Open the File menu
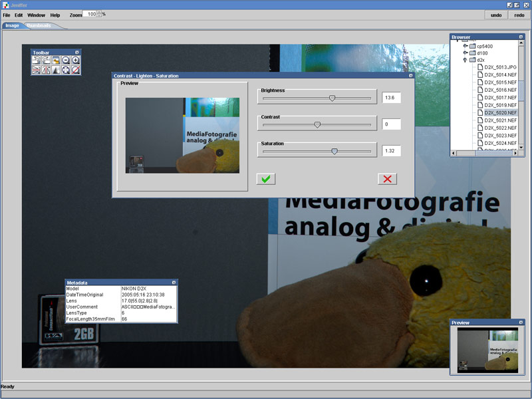Viewport: 532px width, 399px height. click(x=7, y=15)
